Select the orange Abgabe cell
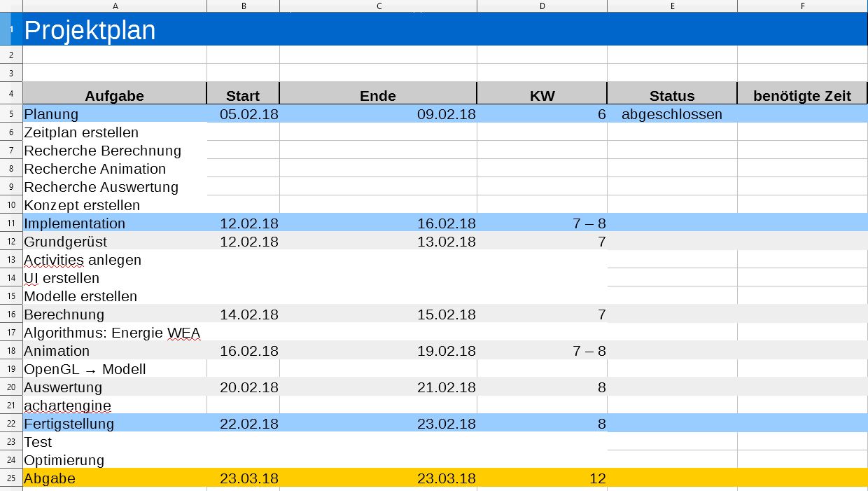This screenshot has width=868, height=491. tap(50, 478)
